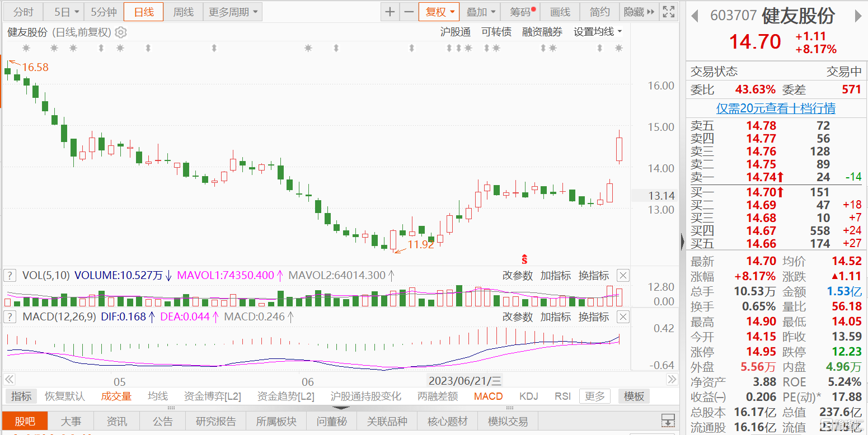
Task: Toggle 成交量 indicator
Action: (x=116, y=396)
